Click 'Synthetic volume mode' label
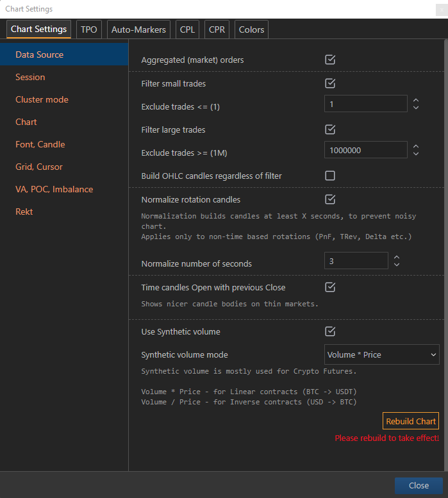 [185, 355]
